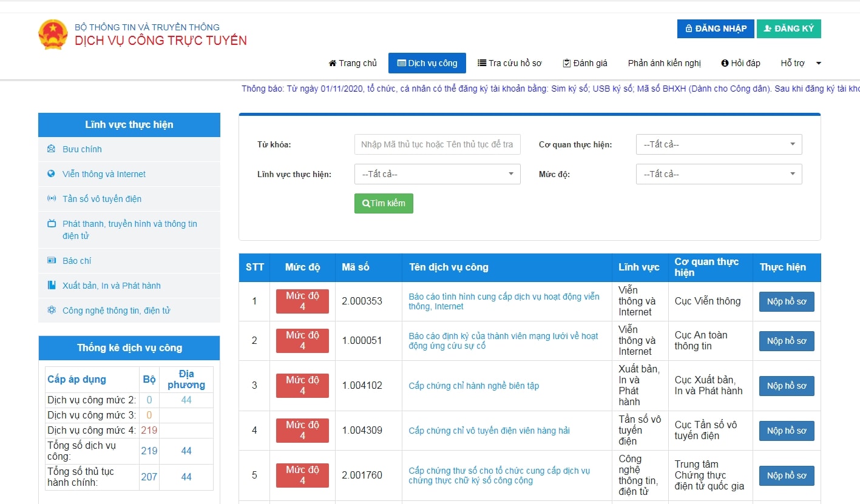Click Nộp hồ sơ for service 1.004309
Image resolution: width=860 pixels, height=504 pixels.
coord(787,431)
